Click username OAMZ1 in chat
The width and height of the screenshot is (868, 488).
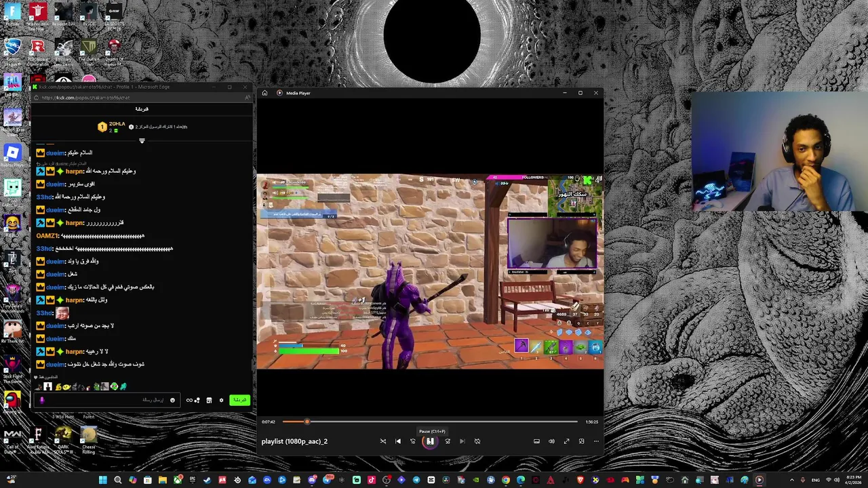tap(47, 236)
